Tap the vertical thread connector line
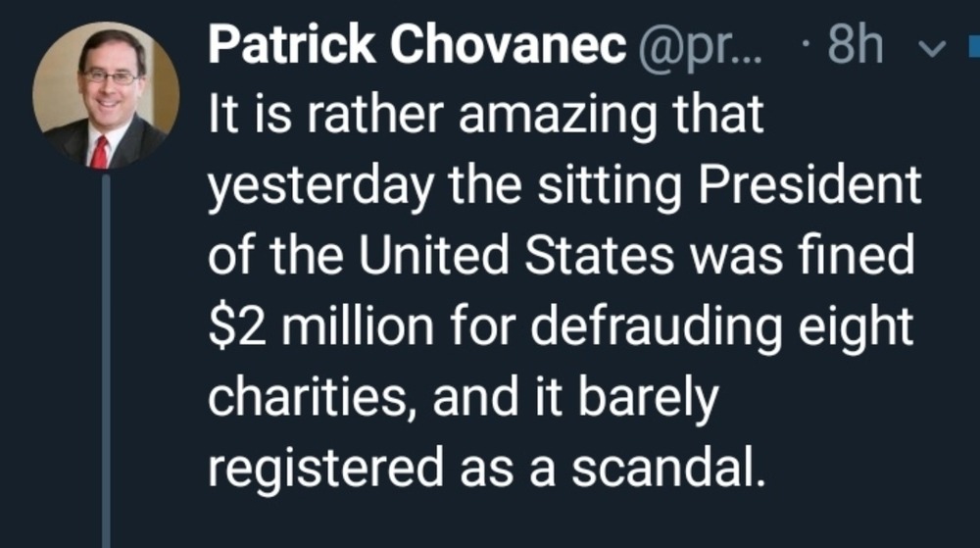Viewport: 980px width, 548px height. (106, 363)
